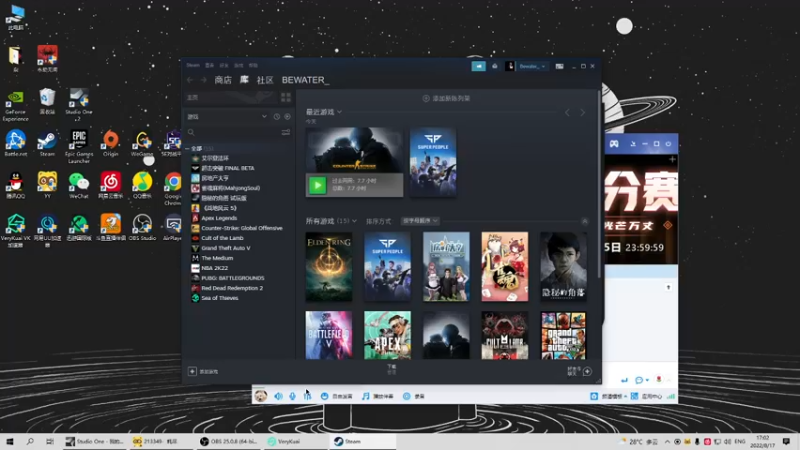Open Epic Games Launcher desktop icon
Viewport: 800px width, 450px height.
coord(79,147)
